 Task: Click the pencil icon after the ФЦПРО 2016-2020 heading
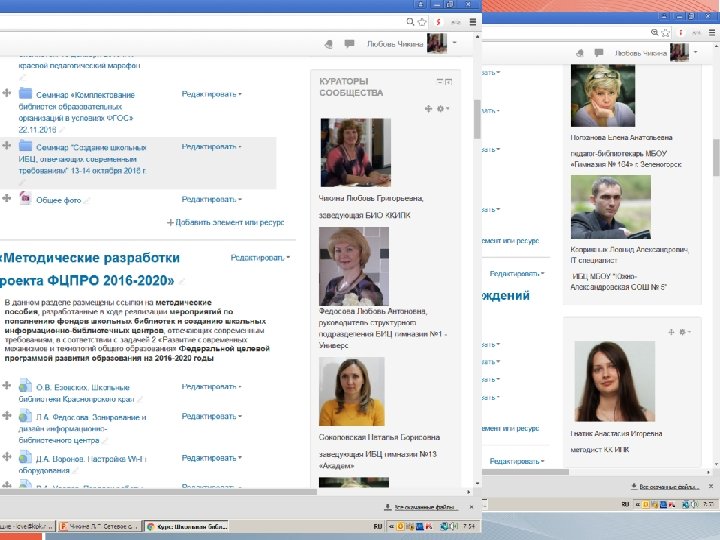pos(182,281)
